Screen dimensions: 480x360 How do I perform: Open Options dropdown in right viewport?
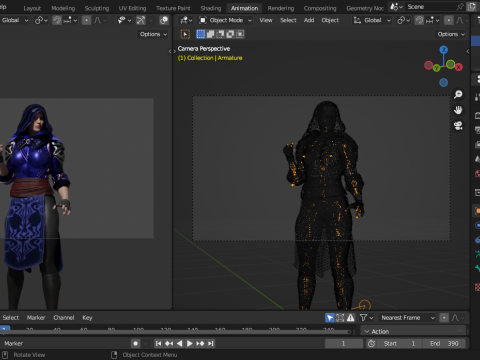tap(451, 34)
